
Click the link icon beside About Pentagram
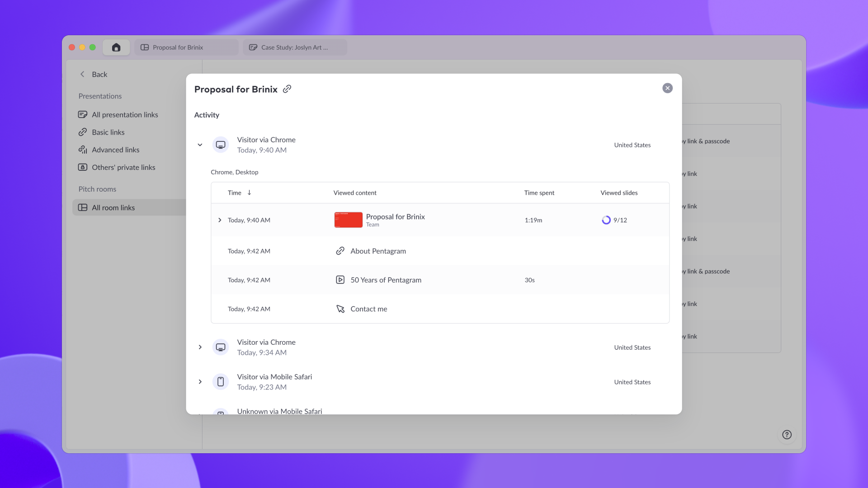pos(340,251)
